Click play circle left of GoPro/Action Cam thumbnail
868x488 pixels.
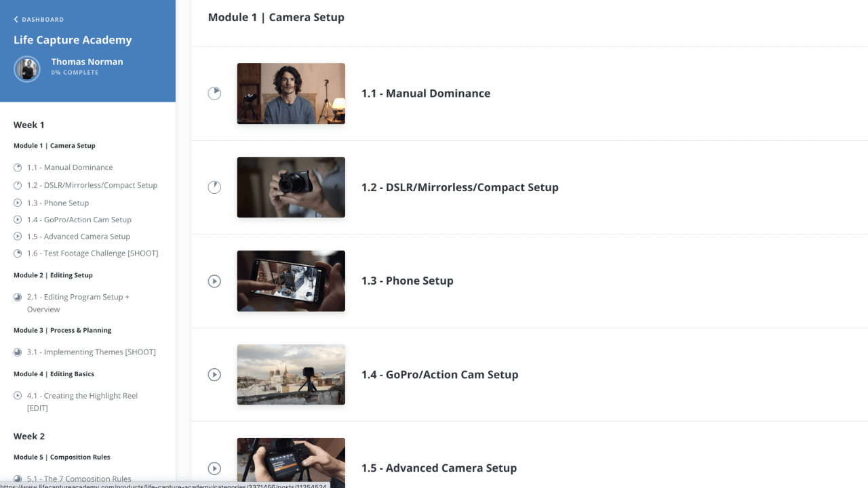point(214,374)
